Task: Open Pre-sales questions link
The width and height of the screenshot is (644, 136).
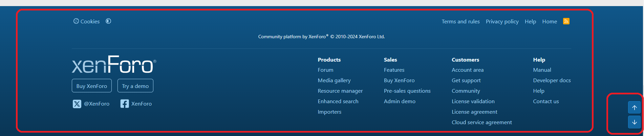Action: [407, 91]
